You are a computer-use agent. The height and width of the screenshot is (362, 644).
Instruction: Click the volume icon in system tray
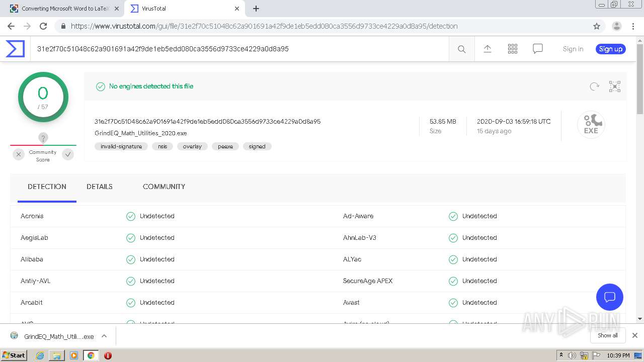point(572,355)
